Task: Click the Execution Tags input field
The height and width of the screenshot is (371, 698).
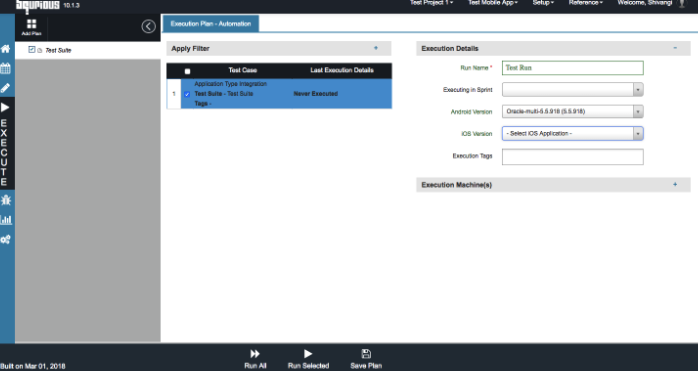Action: click(572, 157)
